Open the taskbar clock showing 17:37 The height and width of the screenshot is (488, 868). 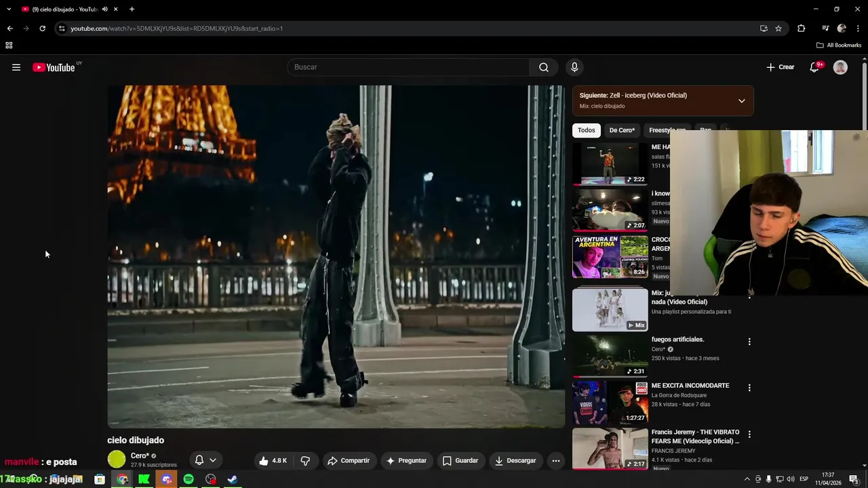click(x=827, y=479)
